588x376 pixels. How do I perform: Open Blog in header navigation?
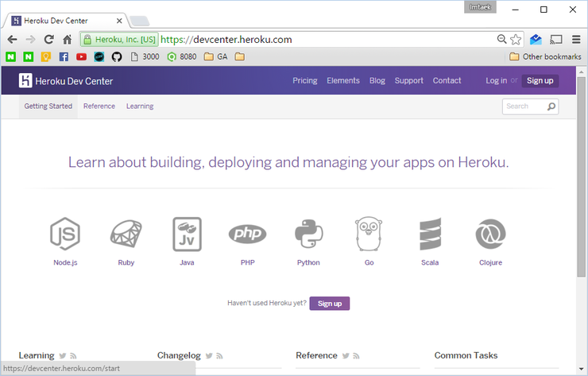(x=377, y=80)
